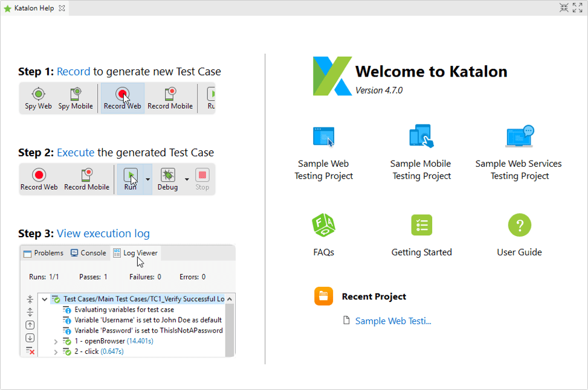588x390 pixels.
Task: Click the Spy Web icon in Step 1
Action: (38, 94)
